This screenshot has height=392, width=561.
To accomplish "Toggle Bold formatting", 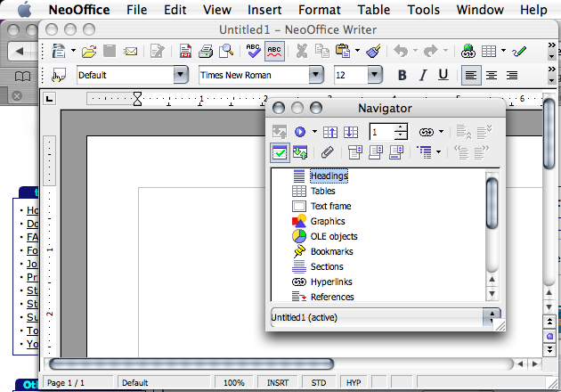I will (402, 75).
